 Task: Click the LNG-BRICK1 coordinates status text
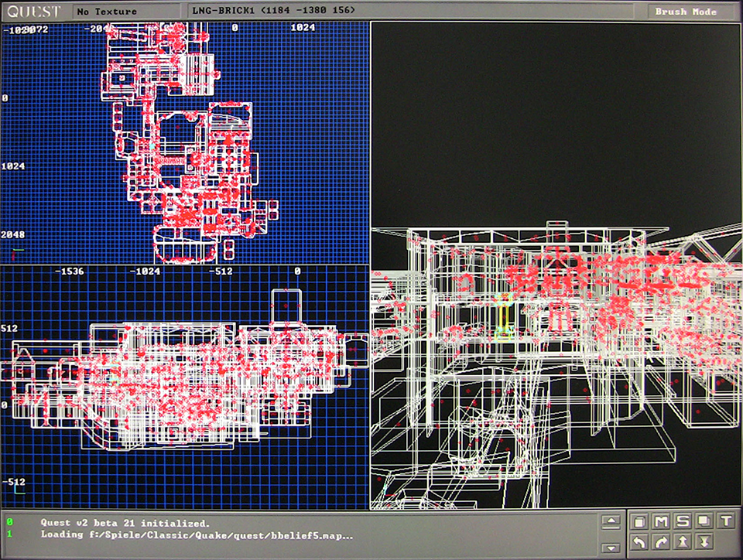(x=273, y=10)
